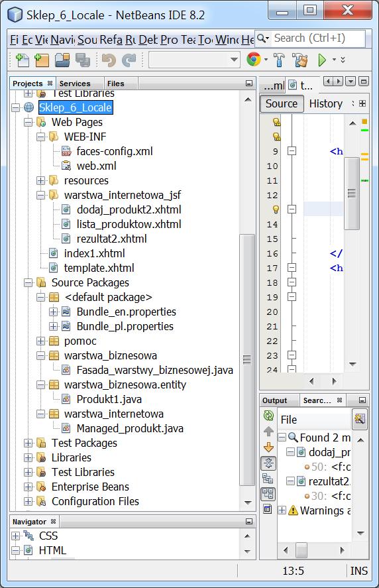
Task: Click the New File toolbar icon
Action: click(22, 60)
